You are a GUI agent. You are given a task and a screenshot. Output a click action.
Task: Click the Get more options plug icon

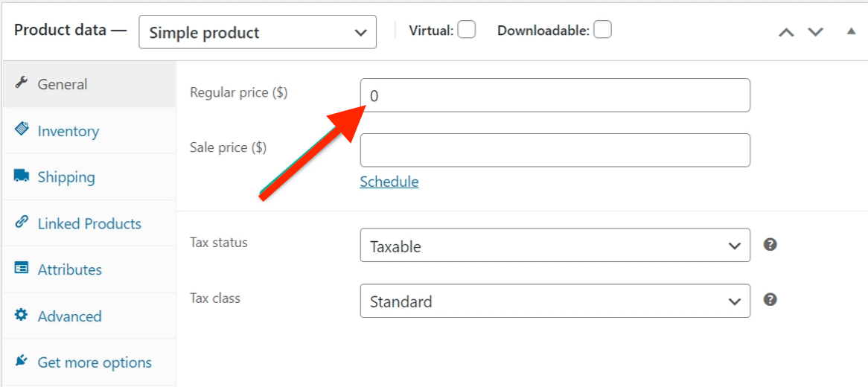21,362
